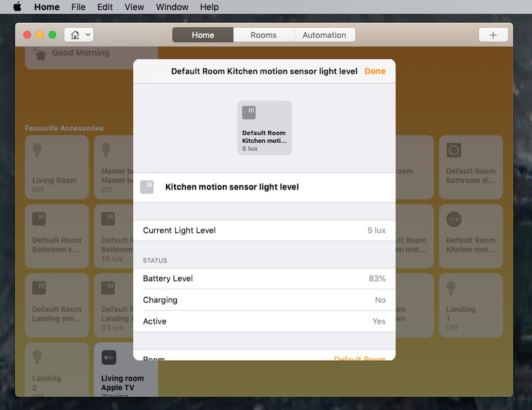Screen dimensions: 532x410
Task: Click the STATUS section header
Action: pos(155,260)
